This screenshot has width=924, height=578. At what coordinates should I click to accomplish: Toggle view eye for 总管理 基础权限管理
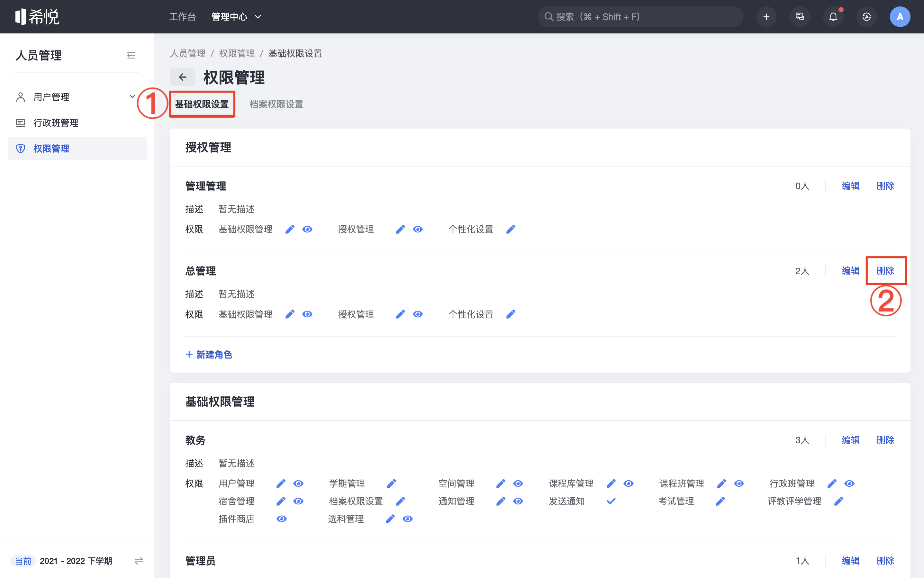tap(307, 314)
